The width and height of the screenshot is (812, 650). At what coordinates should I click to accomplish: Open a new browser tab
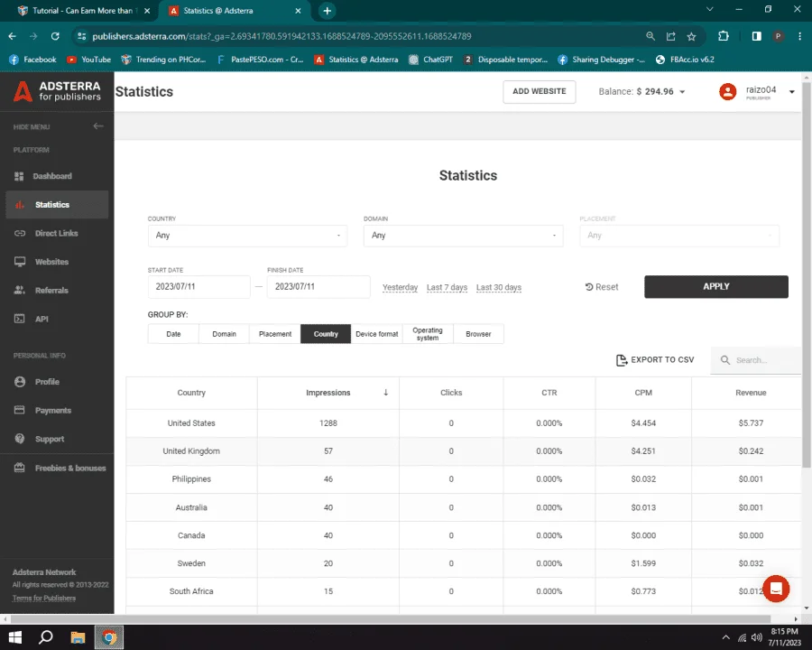[x=327, y=11]
